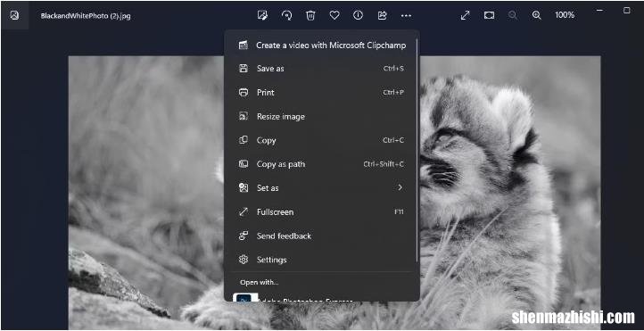Viewport: 644px width, 331px height.
Task: Choose Resize image in the menu
Action: [322, 117]
